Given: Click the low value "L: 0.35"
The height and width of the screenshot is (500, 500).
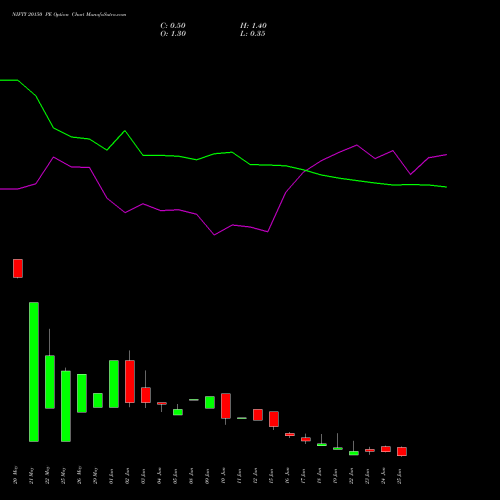Looking at the screenshot, I should 253,34.
